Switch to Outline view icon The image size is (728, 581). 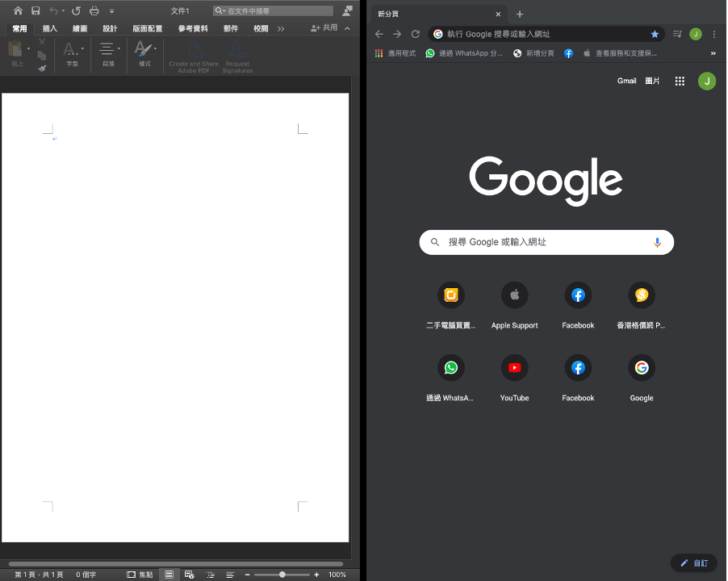click(x=211, y=575)
